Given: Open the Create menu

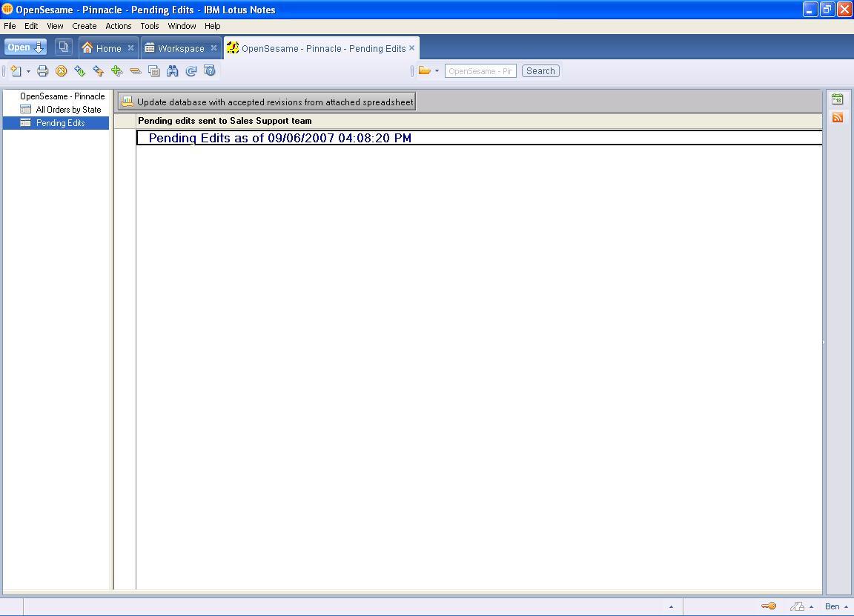Looking at the screenshot, I should 84,26.
